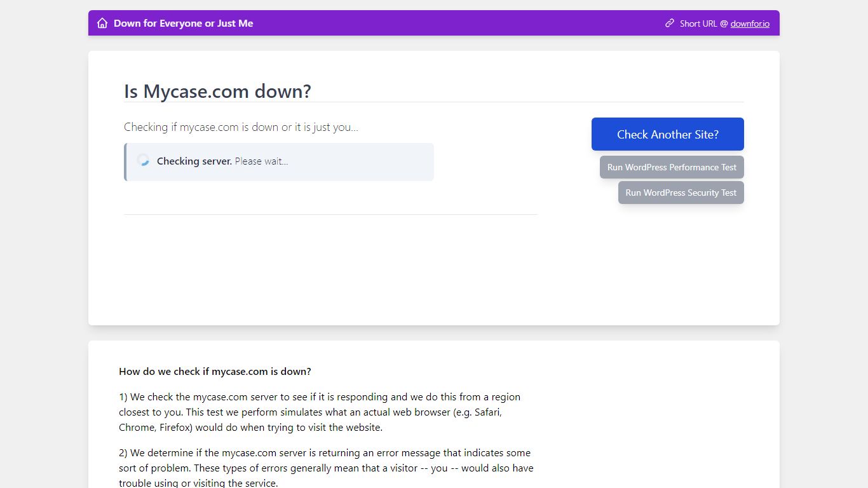This screenshot has width=868, height=488.
Task: Run WordPress Security Test
Action: pyautogui.click(x=681, y=193)
